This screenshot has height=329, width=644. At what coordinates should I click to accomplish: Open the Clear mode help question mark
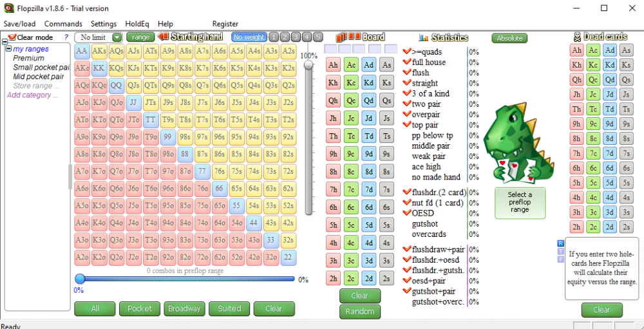(x=66, y=37)
